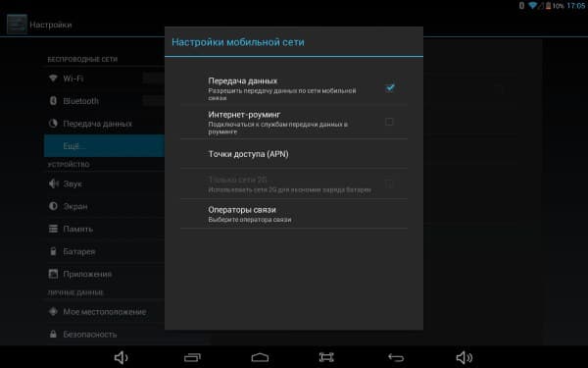588x368 pixels.
Task: Tap УСТРОЙСТВО section header
Action: click(x=69, y=165)
